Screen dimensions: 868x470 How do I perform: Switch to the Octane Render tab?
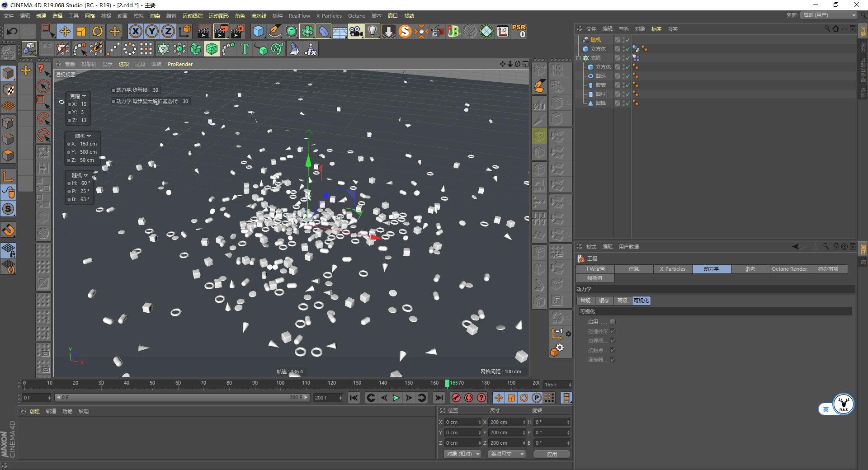tap(789, 269)
